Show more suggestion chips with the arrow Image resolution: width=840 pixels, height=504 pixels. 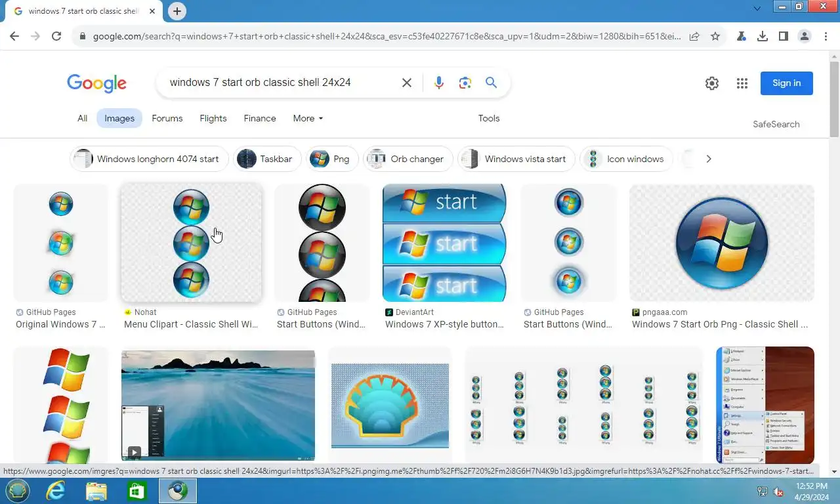[709, 159]
